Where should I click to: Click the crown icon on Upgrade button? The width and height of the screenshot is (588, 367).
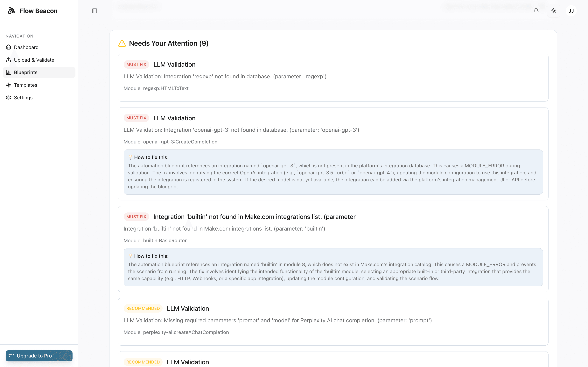[11, 356]
